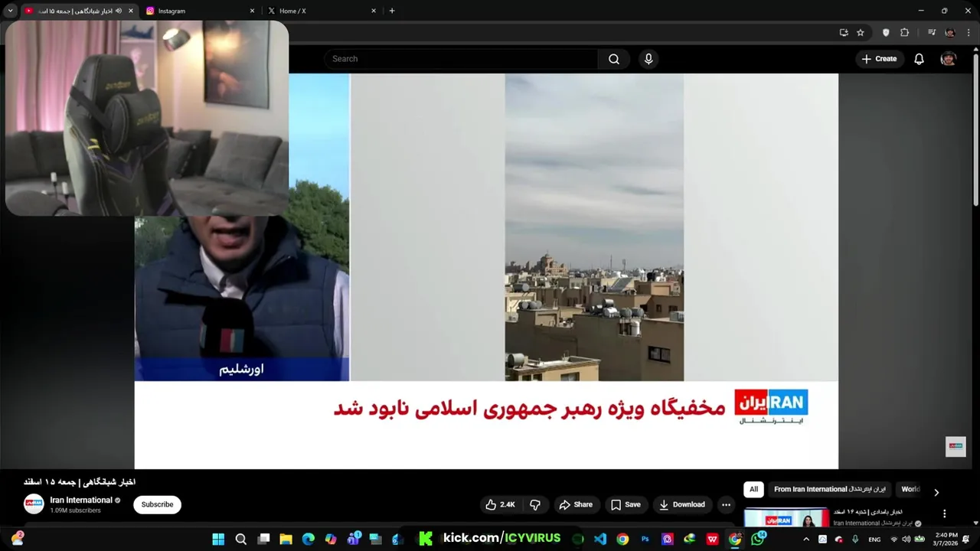Subscribe to Iran International channel
The image size is (980, 551).
point(157,504)
